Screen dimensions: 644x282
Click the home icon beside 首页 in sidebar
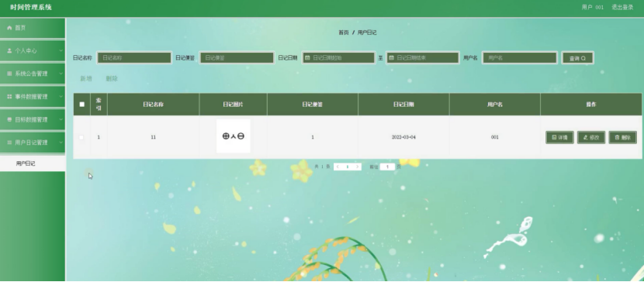tap(9, 28)
